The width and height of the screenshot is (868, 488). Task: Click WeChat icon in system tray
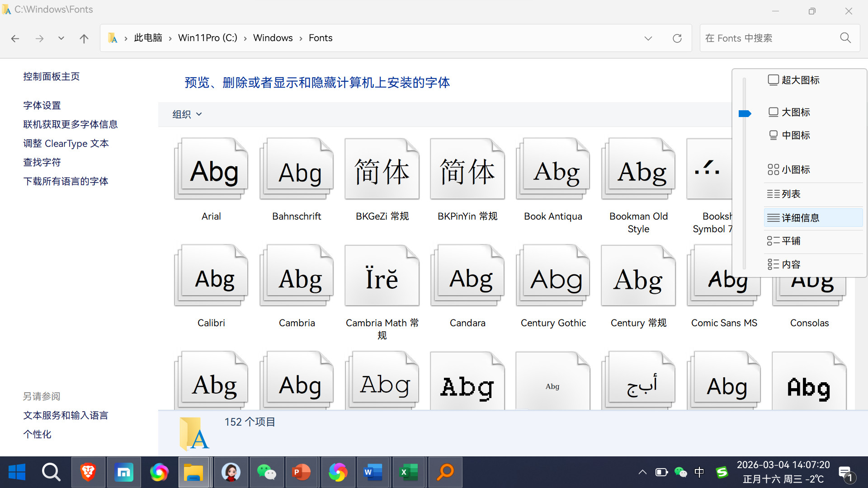click(x=680, y=472)
